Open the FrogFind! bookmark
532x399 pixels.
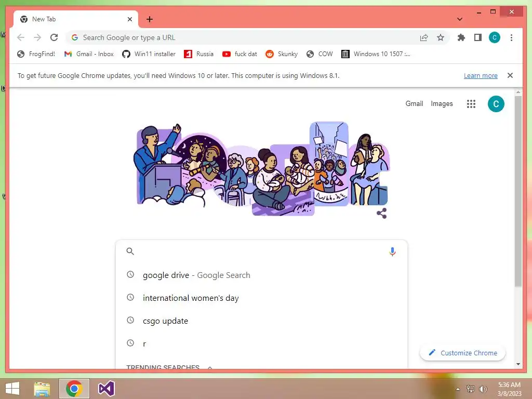pos(36,54)
